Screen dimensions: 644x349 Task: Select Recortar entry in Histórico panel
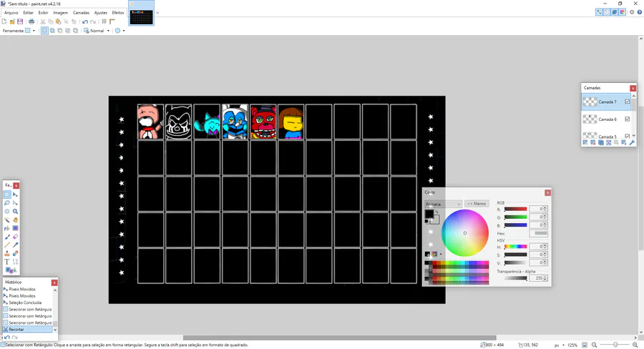(x=27, y=329)
